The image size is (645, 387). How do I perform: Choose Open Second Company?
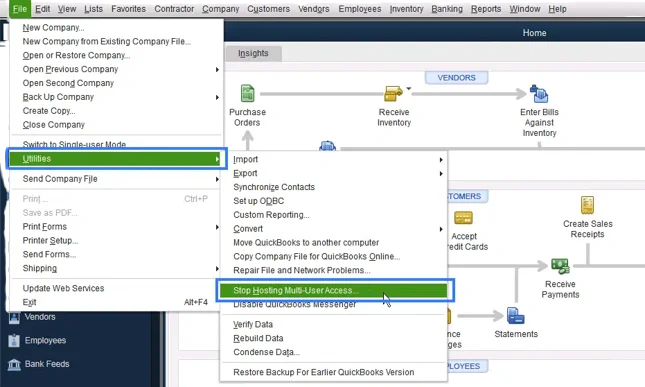pyautogui.click(x=68, y=83)
